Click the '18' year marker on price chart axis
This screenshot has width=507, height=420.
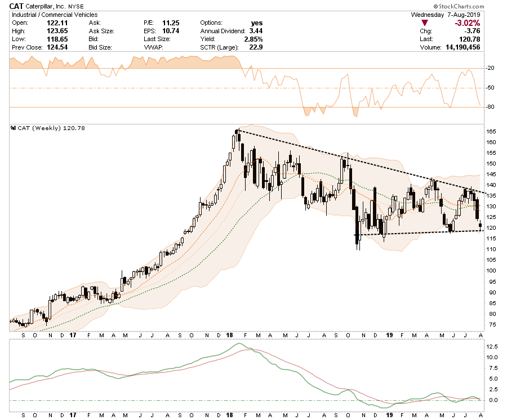229,335
